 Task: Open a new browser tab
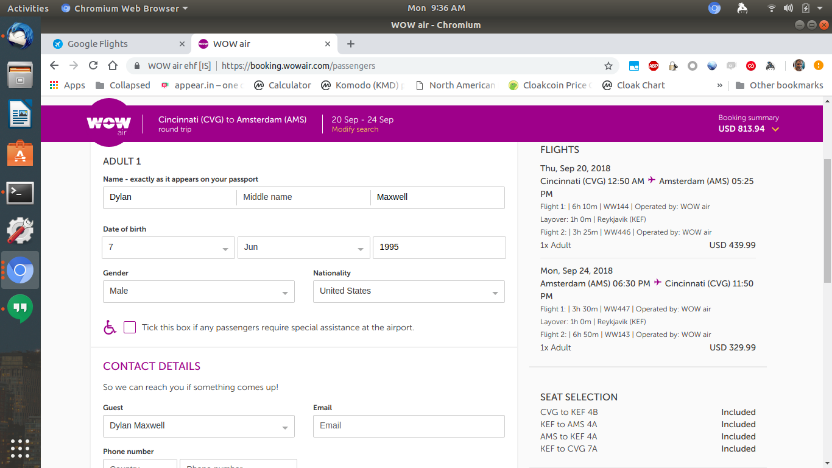pos(350,44)
